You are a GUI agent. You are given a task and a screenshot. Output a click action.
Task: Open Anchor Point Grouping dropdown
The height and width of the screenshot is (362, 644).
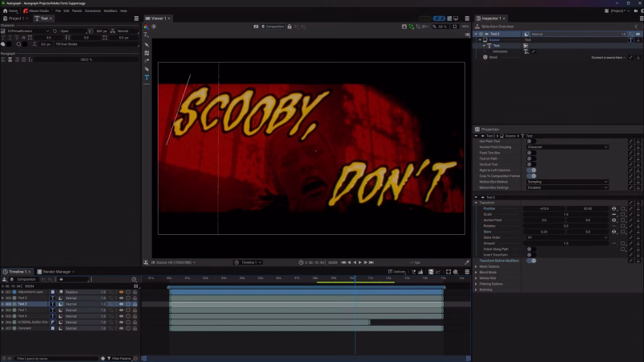568,147
